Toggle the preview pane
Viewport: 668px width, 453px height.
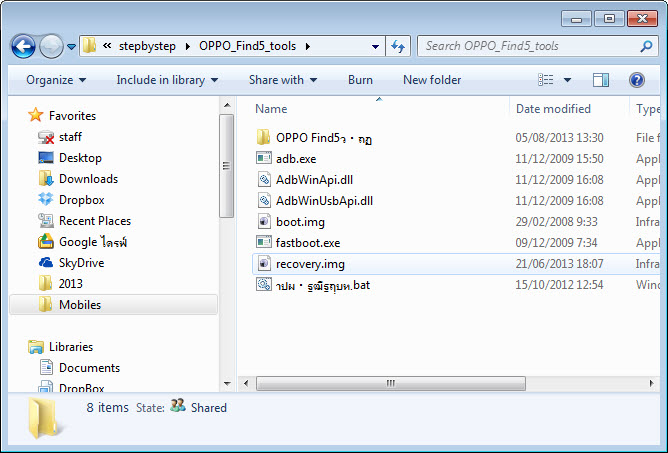(601, 80)
